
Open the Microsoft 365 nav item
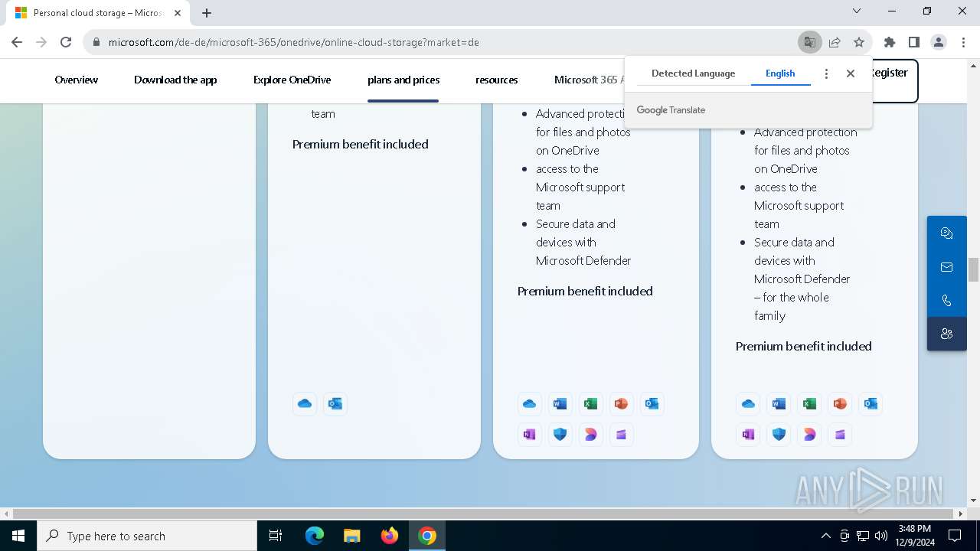589,80
